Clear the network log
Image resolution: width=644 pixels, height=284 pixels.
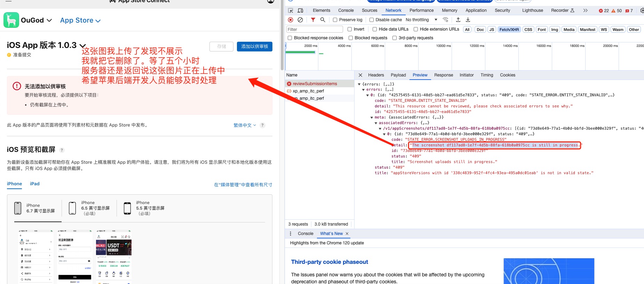pyautogui.click(x=300, y=20)
